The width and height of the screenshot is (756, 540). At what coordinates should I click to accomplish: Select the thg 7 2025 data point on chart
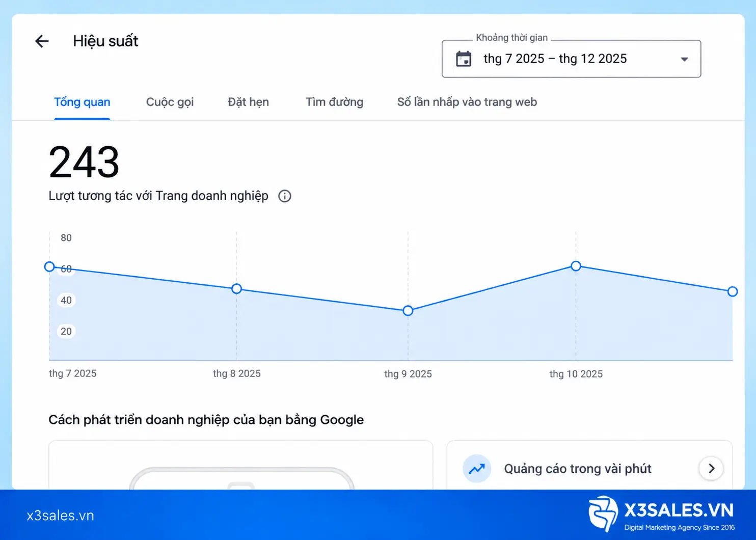(x=49, y=266)
